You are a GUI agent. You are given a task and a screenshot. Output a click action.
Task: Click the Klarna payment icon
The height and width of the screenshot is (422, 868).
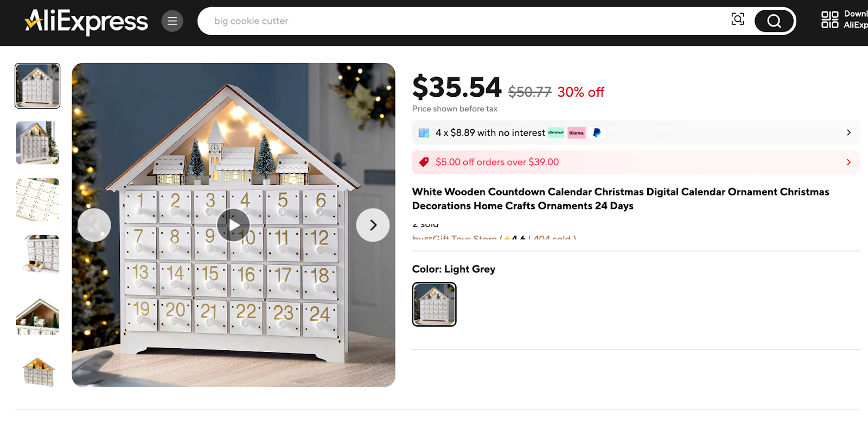coord(576,133)
